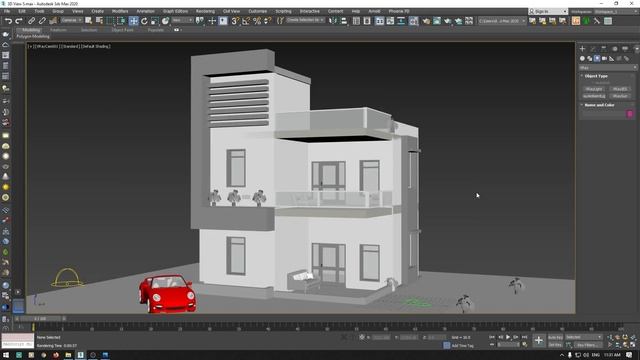Toggle the Set Key button
Image resolution: width=640 pixels, height=360 pixels.
[x=555, y=345]
